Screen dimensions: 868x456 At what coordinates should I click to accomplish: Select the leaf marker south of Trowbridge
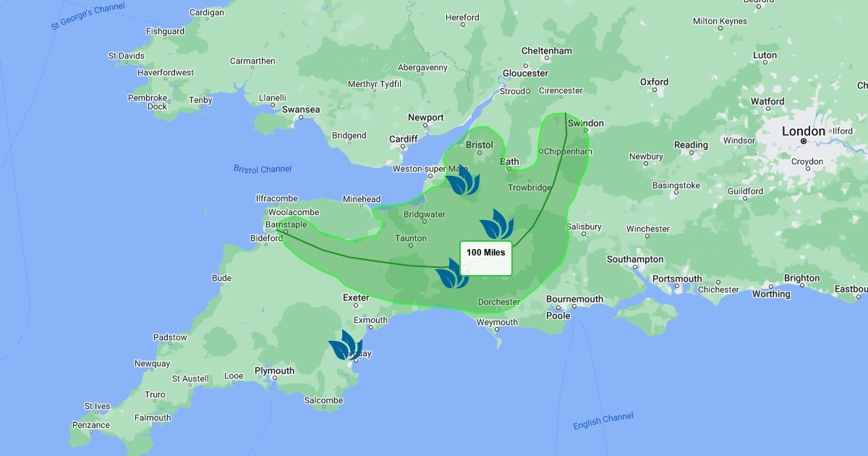pyautogui.click(x=496, y=224)
